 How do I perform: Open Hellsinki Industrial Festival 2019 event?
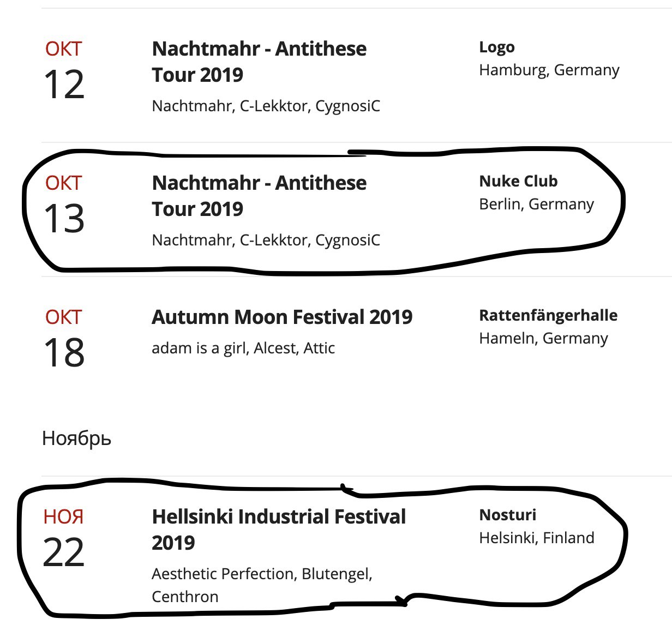point(279,530)
